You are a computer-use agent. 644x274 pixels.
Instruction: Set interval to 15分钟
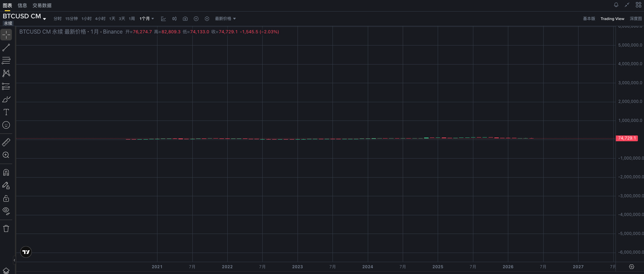click(x=71, y=18)
